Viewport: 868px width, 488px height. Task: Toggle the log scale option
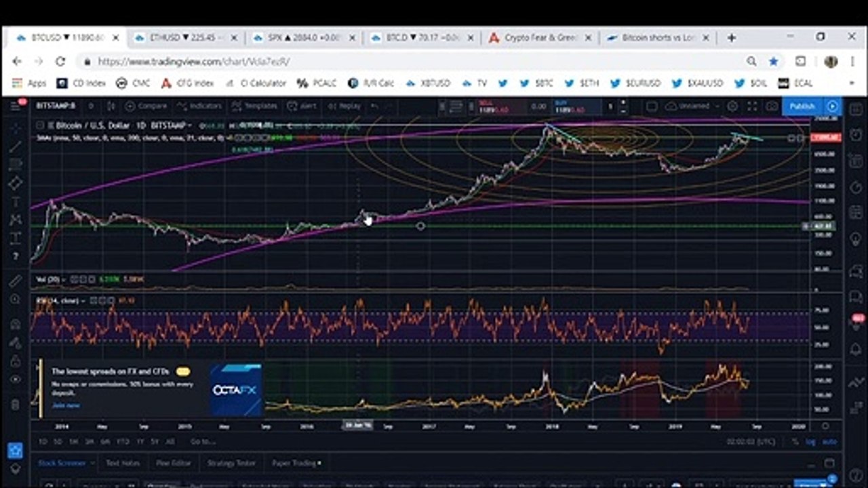(x=811, y=441)
